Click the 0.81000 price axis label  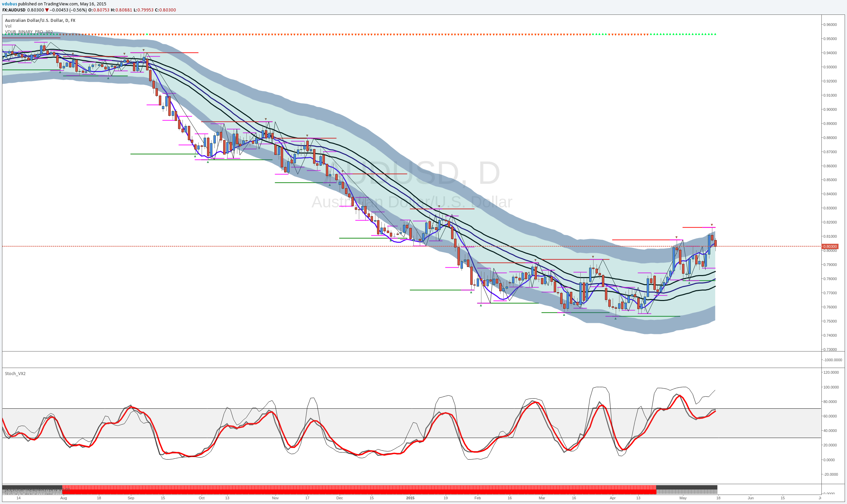point(830,236)
